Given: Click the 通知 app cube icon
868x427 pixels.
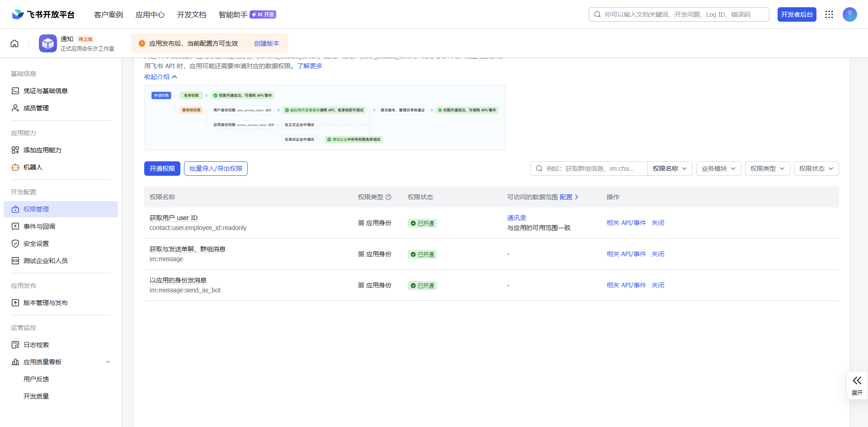Looking at the screenshot, I should (48, 43).
